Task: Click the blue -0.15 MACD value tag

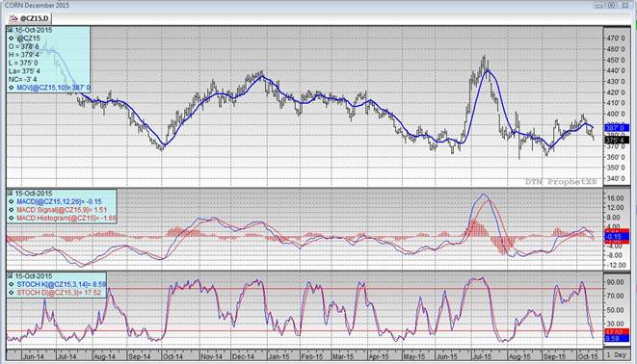Action: (x=617, y=237)
